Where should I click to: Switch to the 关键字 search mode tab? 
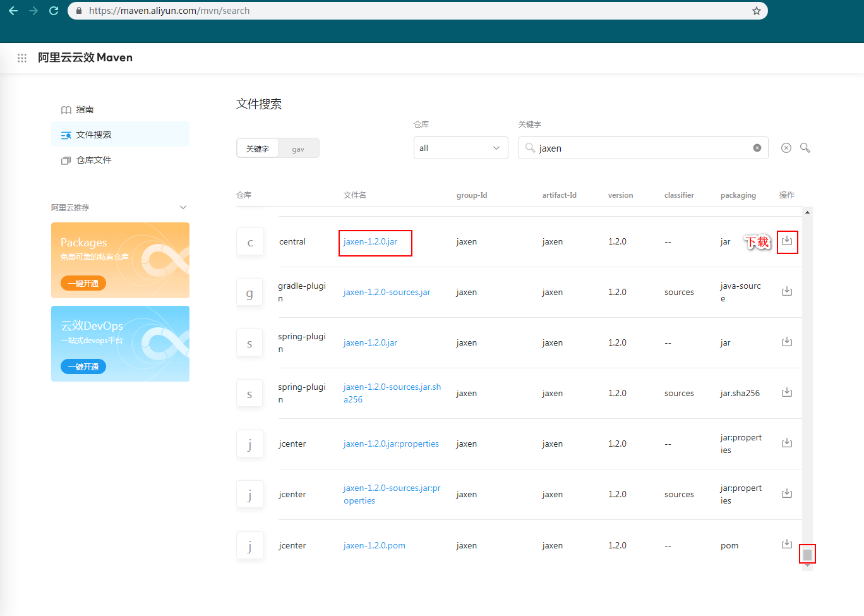[258, 148]
